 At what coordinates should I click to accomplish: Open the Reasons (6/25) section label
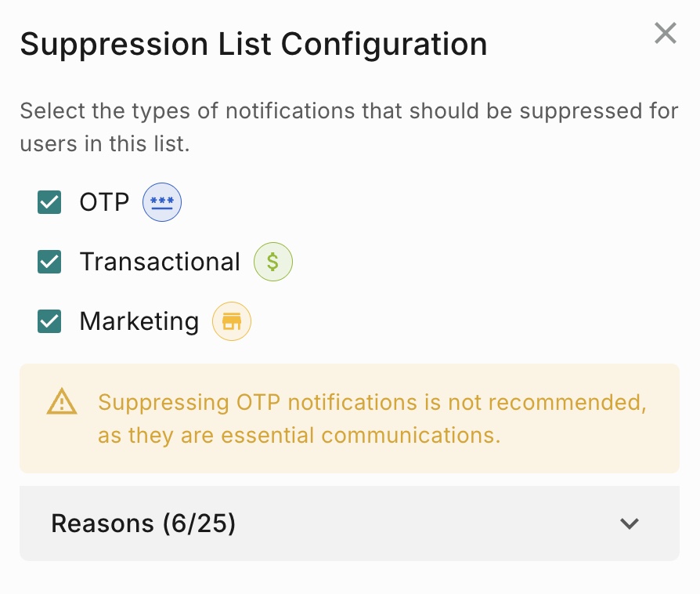(143, 523)
